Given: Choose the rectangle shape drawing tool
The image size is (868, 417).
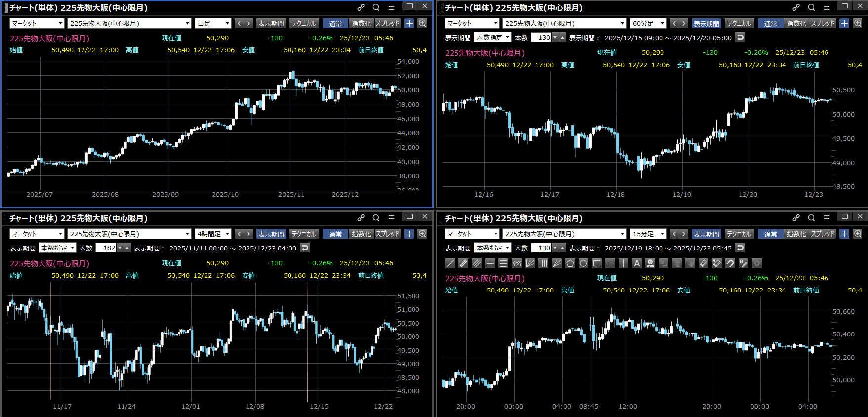Looking at the screenshot, I should [x=597, y=263].
